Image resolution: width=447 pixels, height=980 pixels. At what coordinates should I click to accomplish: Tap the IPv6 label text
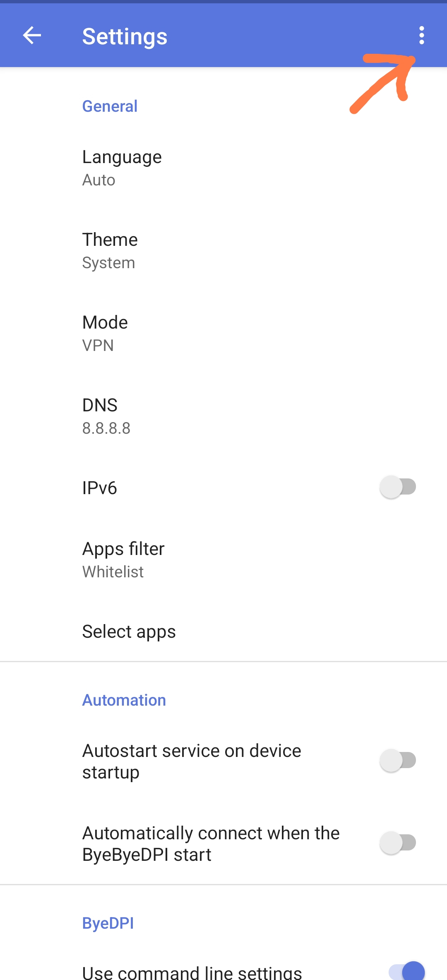tap(99, 488)
